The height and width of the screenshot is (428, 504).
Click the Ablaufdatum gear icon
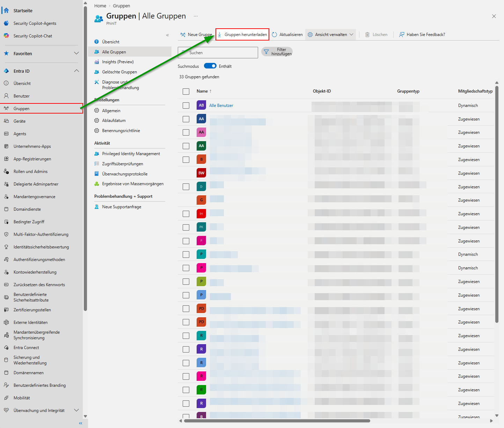[x=97, y=121]
